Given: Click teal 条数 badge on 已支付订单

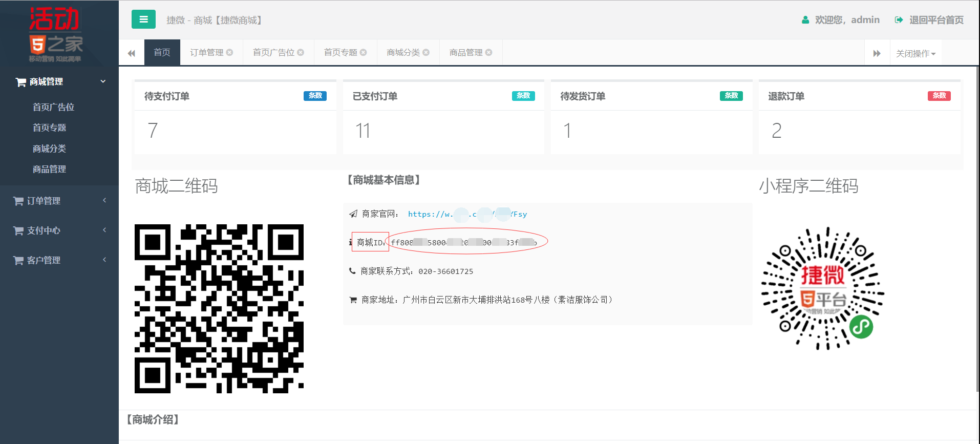Looking at the screenshot, I should pos(523,96).
